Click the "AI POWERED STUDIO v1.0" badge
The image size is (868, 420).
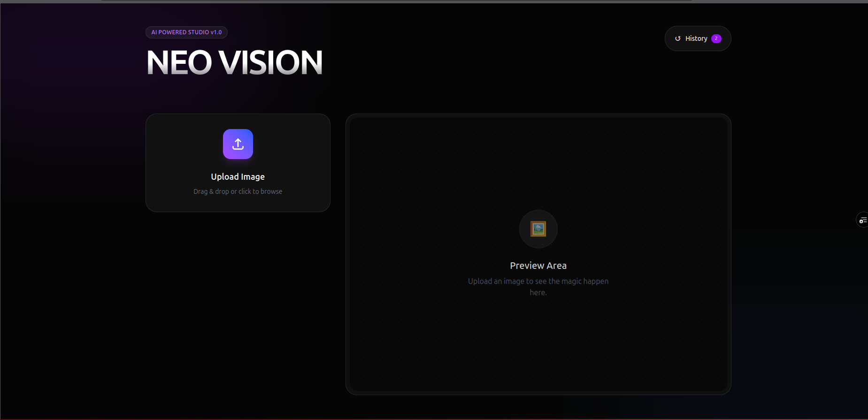click(x=186, y=32)
